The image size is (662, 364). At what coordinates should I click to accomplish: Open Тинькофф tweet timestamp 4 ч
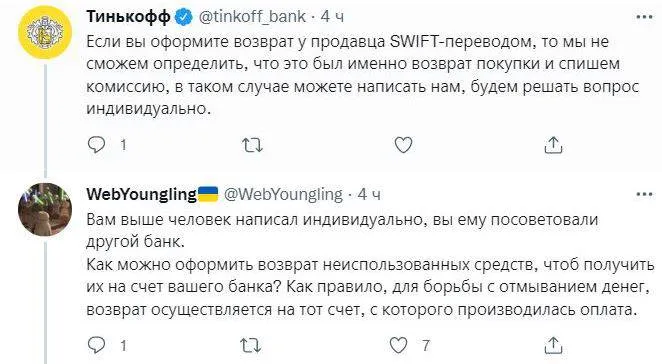click(x=332, y=17)
